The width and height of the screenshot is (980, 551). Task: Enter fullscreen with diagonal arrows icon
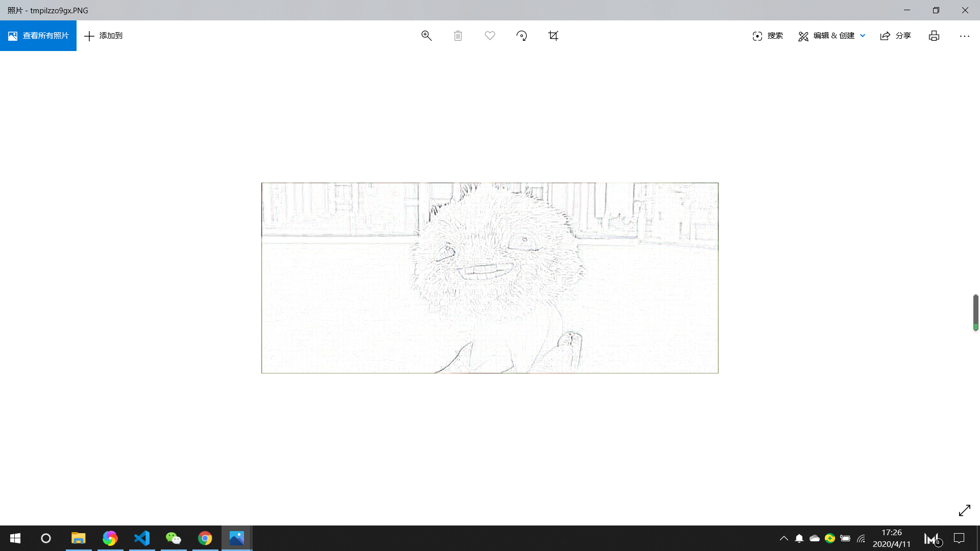pos(964,510)
